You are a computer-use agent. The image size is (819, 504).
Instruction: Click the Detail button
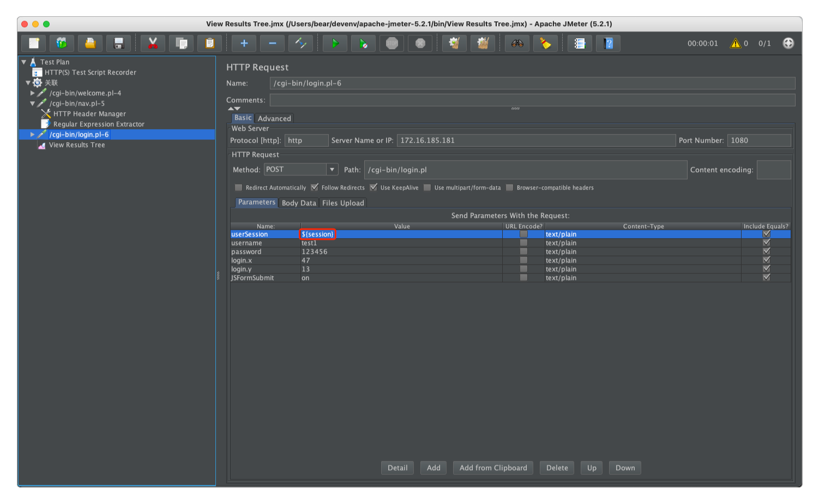coord(398,467)
